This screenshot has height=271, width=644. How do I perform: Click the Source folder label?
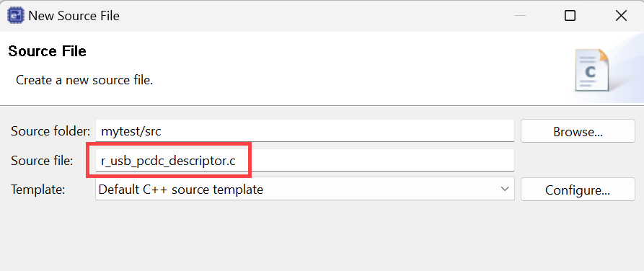[x=50, y=131]
